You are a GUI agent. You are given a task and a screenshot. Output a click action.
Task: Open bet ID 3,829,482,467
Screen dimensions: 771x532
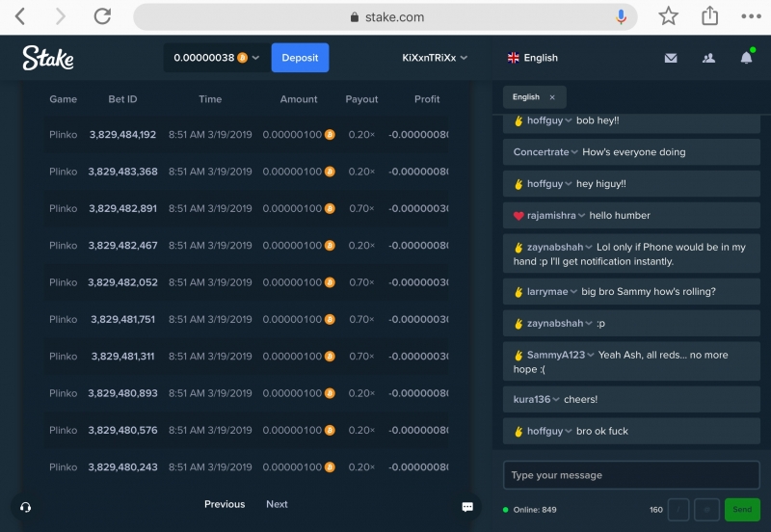(122, 245)
